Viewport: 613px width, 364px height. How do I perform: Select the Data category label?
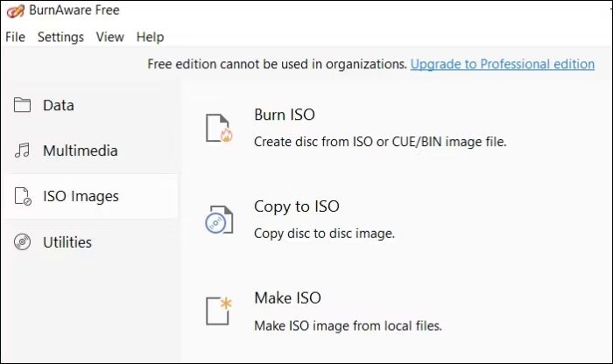pyautogui.click(x=59, y=105)
